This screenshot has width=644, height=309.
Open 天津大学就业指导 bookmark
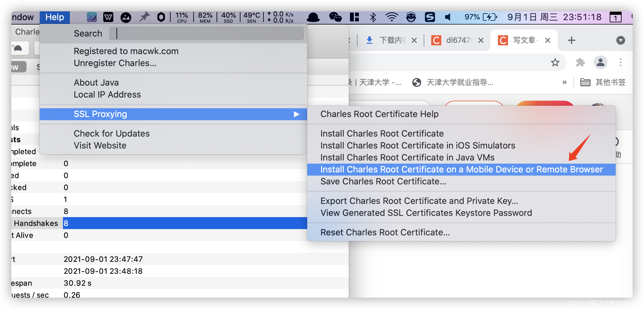point(453,82)
